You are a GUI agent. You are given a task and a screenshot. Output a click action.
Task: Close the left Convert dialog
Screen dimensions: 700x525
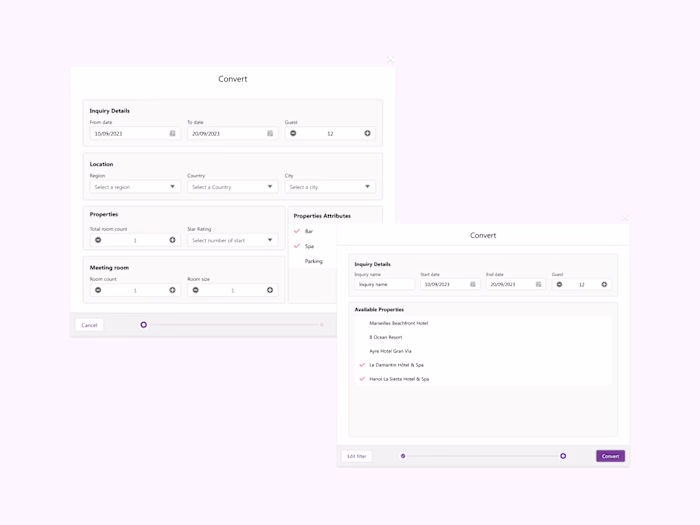pyautogui.click(x=390, y=59)
